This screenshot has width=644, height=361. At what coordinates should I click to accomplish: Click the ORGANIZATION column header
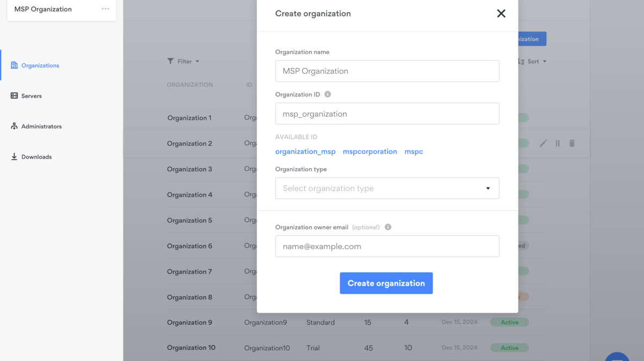pyautogui.click(x=190, y=85)
